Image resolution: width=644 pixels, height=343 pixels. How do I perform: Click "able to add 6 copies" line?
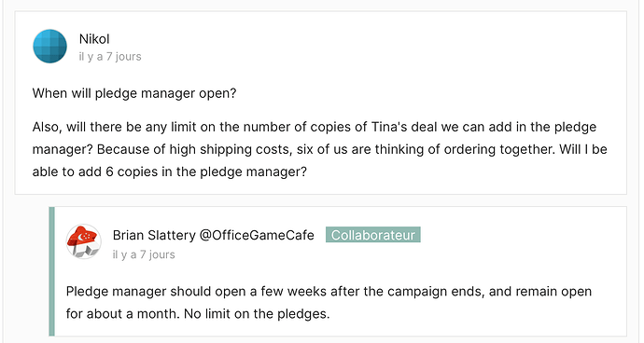(169, 171)
